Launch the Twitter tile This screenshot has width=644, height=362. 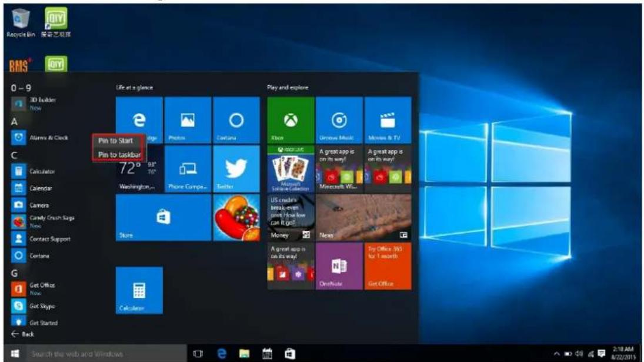[x=236, y=169]
